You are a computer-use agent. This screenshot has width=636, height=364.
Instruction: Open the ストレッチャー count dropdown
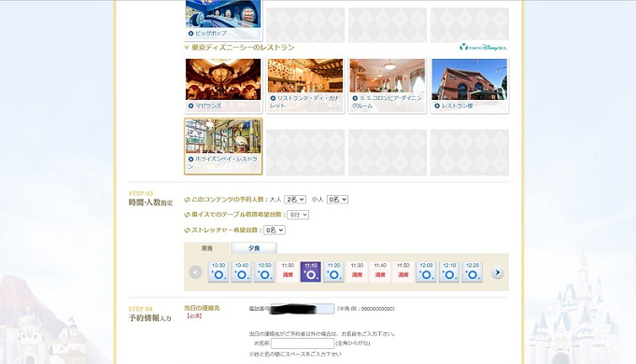pyautogui.click(x=275, y=231)
